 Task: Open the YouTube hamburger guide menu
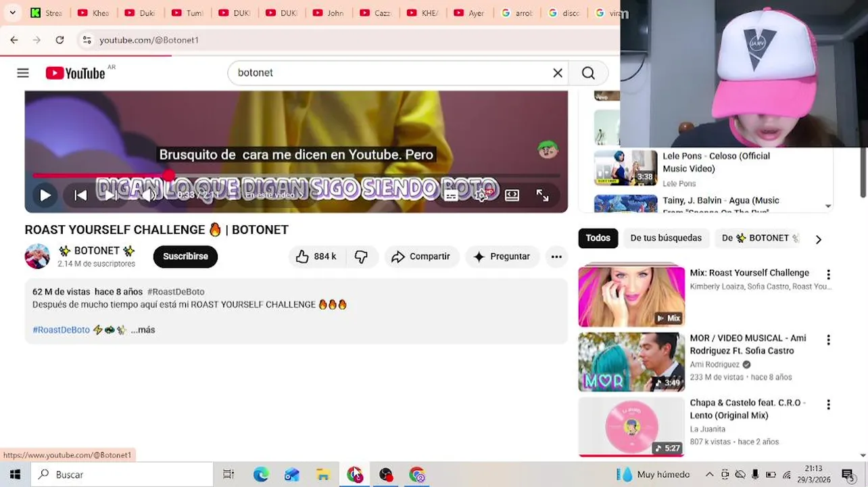pyautogui.click(x=23, y=73)
